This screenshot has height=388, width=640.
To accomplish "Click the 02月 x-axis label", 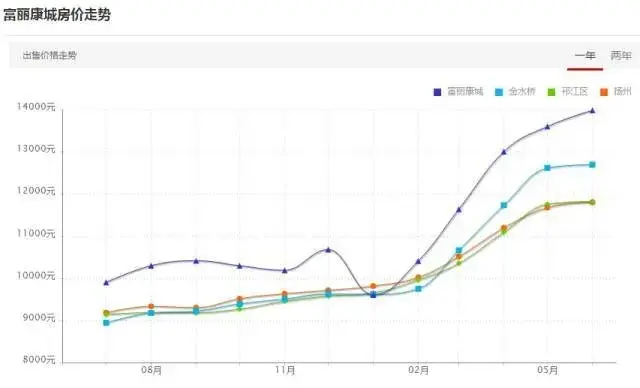I will [418, 370].
